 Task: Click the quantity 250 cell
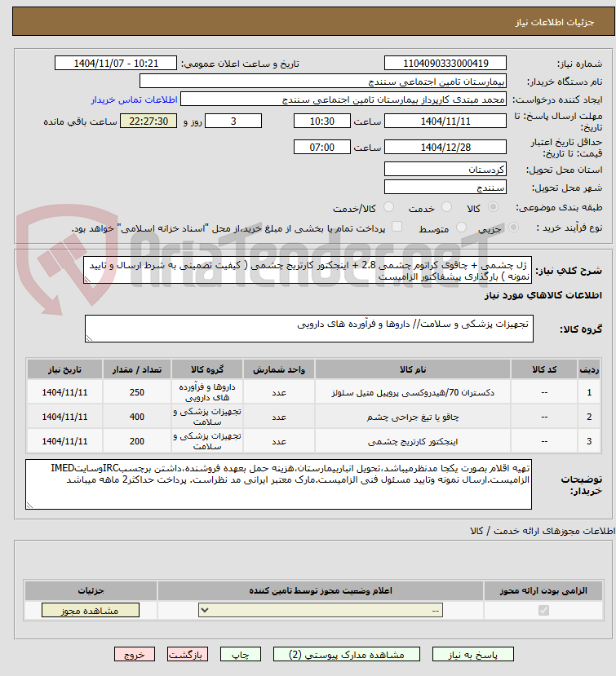tap(137, 392)
